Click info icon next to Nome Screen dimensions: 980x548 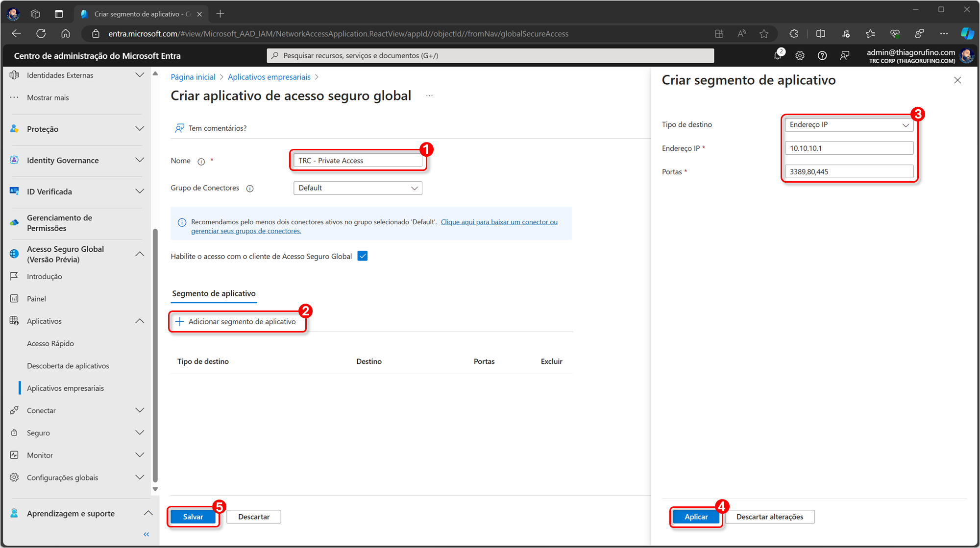pos(201,162)
